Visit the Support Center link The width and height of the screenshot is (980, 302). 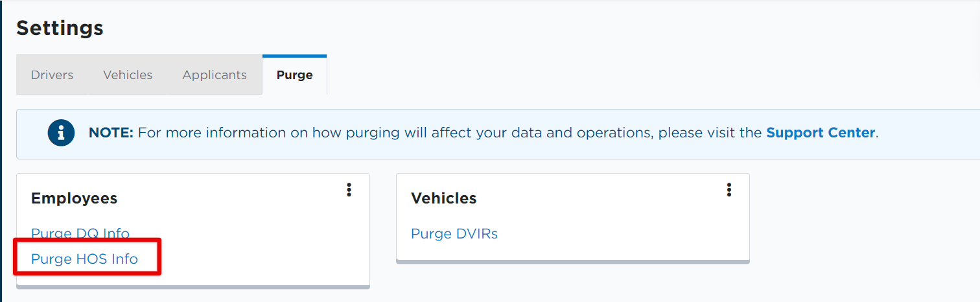point(821,133)
